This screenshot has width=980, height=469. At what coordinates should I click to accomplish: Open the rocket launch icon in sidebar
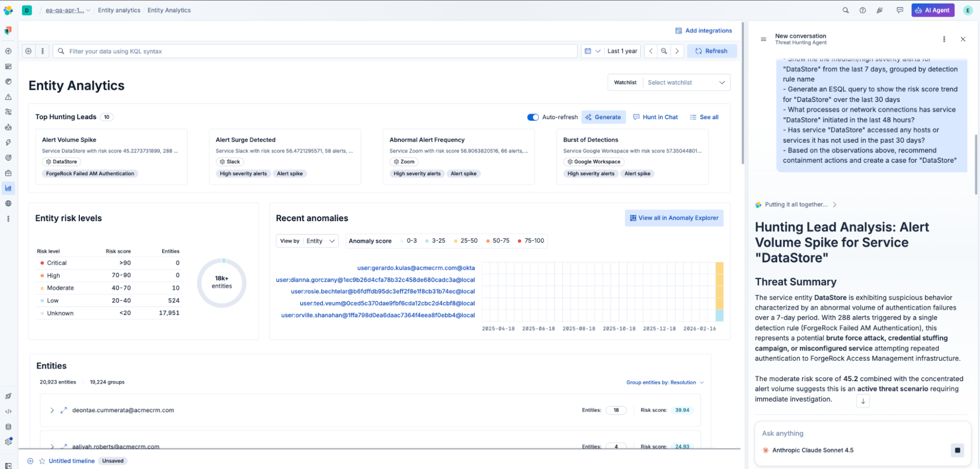8,396
